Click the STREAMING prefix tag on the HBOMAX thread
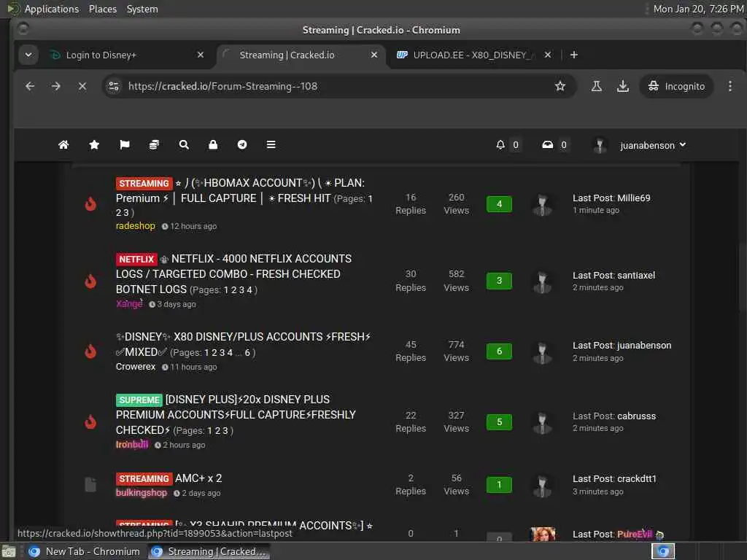Image resolution: width=747 pixels, height=560 pixels. [144, 183]
